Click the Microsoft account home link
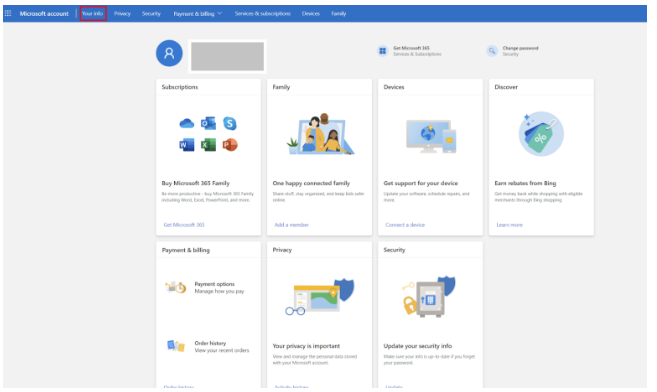657x392 pixels. coord(44,13)
